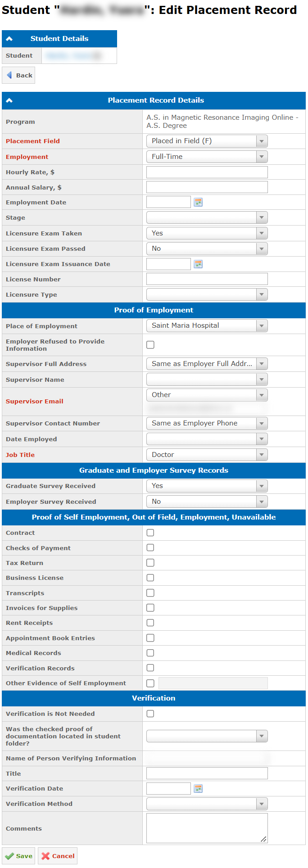Open Licensure Exam Issuance Date calendar icon
This screenshot has height=868, width=308.
point(198,264)
